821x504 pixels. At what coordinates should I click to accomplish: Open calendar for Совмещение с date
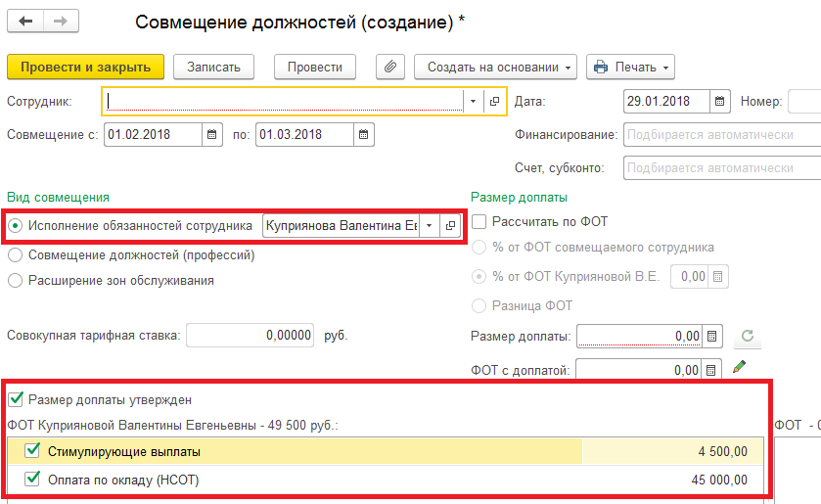[x=211, y=135]
